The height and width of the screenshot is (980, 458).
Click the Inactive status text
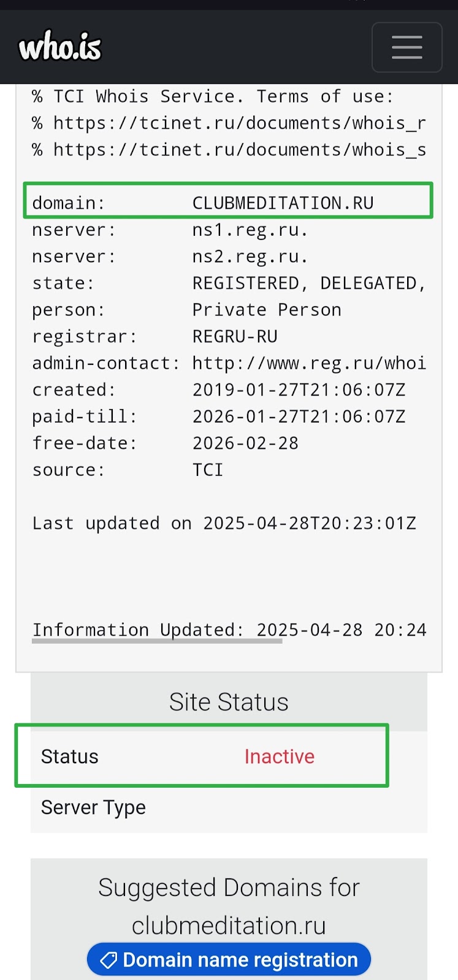click(x=280, y=756)
